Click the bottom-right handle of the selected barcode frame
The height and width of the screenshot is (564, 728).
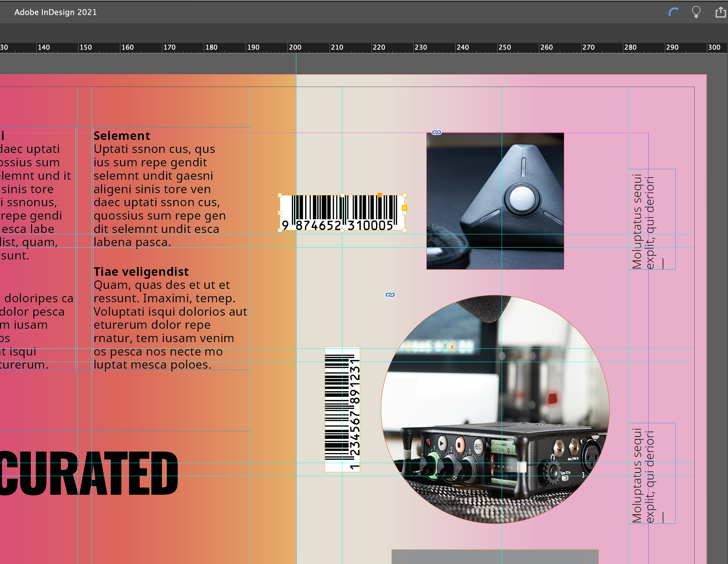(x=405, y=230)
